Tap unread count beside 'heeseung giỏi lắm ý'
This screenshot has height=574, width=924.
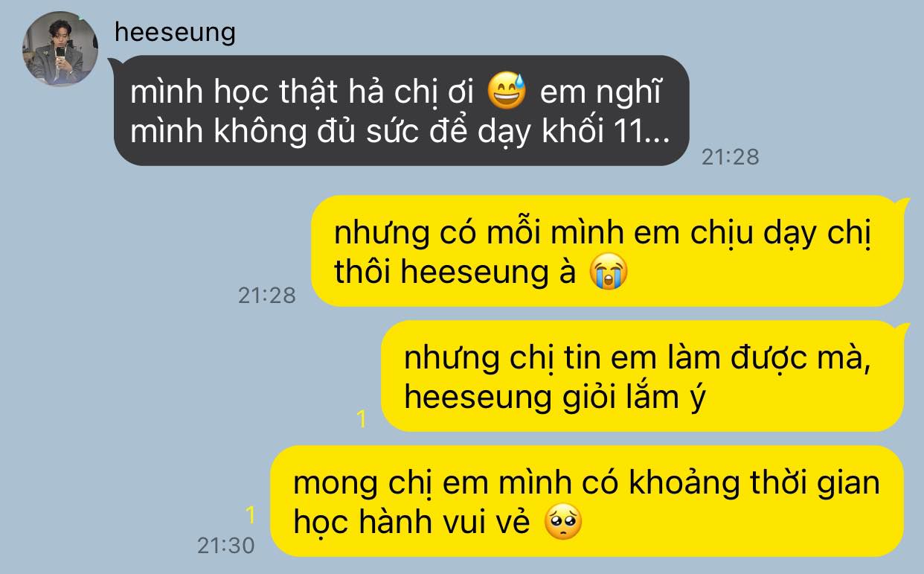point(362,420)
